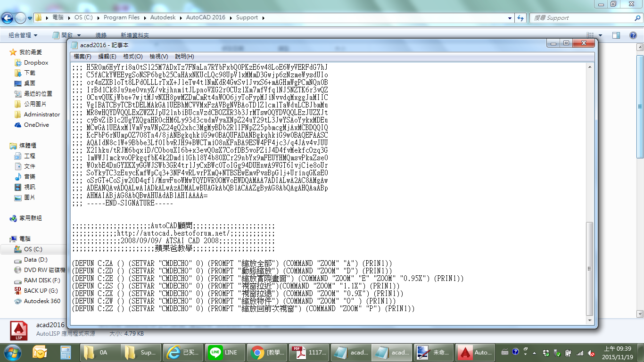Viewport: 644px width, 362px height.
Task: Switch to the Paint taskbar window
Action: (x=434, y=352)
